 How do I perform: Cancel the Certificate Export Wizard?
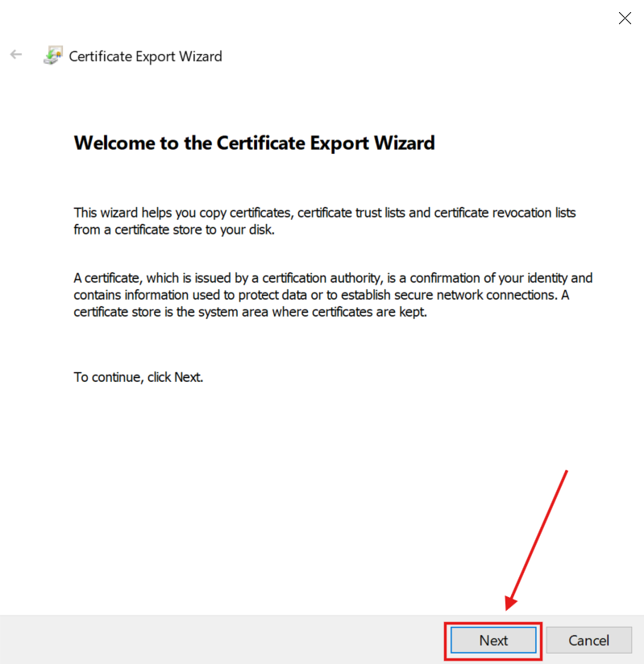[x=589, y=641]
